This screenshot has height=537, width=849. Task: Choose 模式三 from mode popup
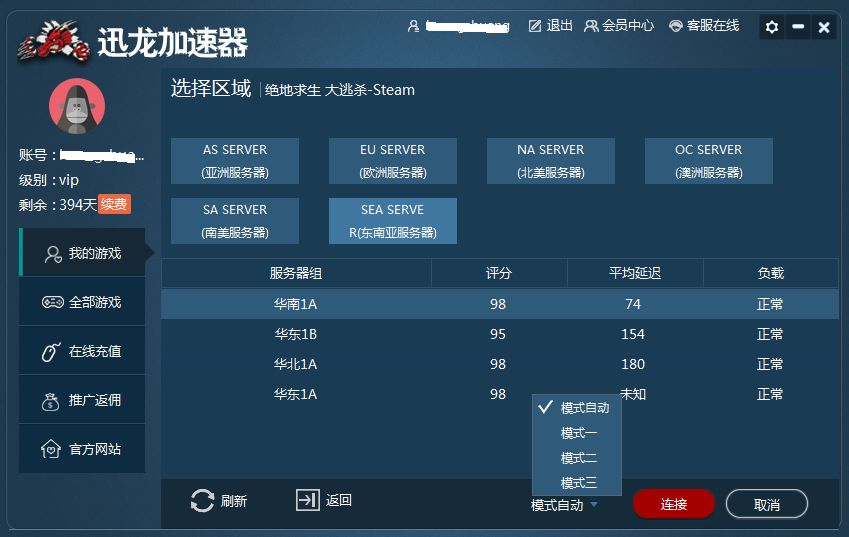(577, 482)
